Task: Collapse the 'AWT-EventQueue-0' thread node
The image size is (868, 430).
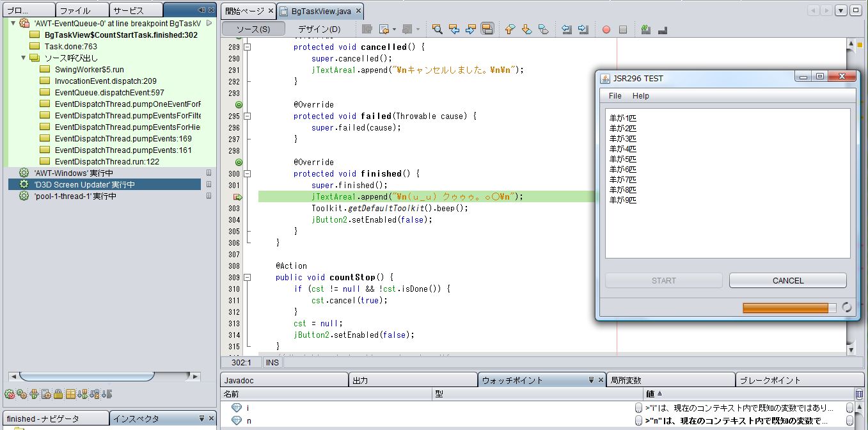Action: click(13, 23)
